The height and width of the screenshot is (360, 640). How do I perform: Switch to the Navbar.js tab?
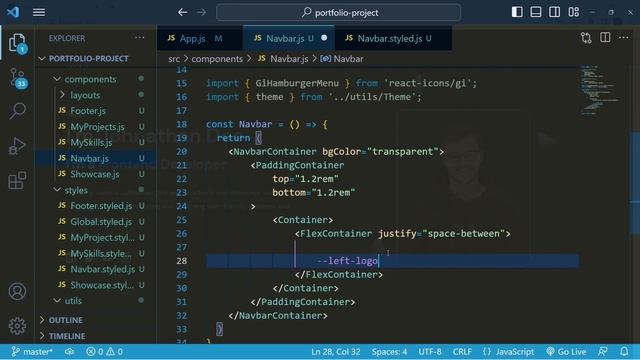[x=288, y=38]
